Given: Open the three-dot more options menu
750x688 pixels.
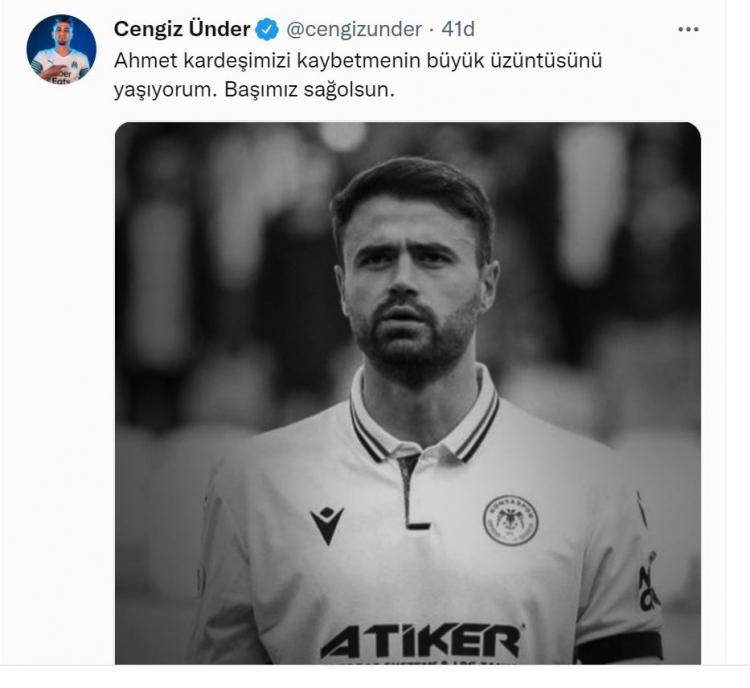Looking at the screenshot, I should click(x=688, y=29).
